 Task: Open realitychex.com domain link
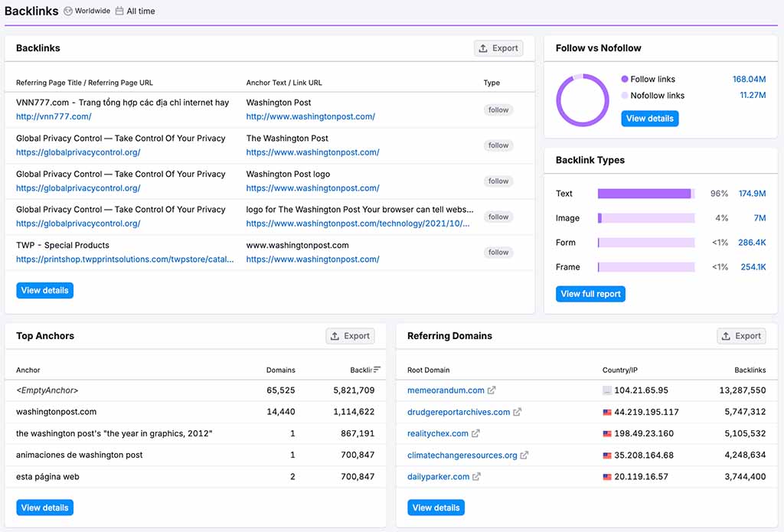point(438,433)
